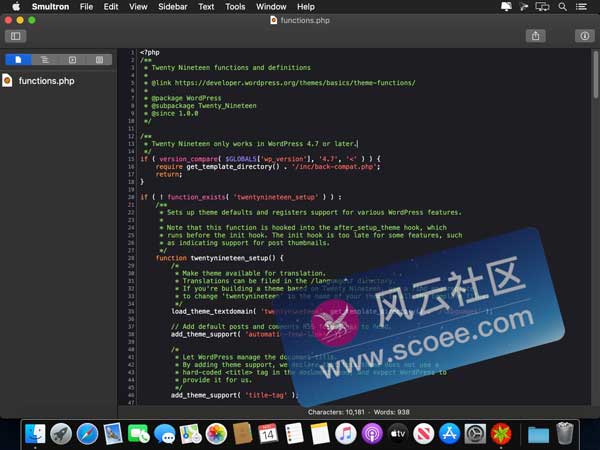Viewport: 600px width, 450px height.
Task: Toggle the sidebar visibility button
Action: pyautogui.click(x=15, y=36)
